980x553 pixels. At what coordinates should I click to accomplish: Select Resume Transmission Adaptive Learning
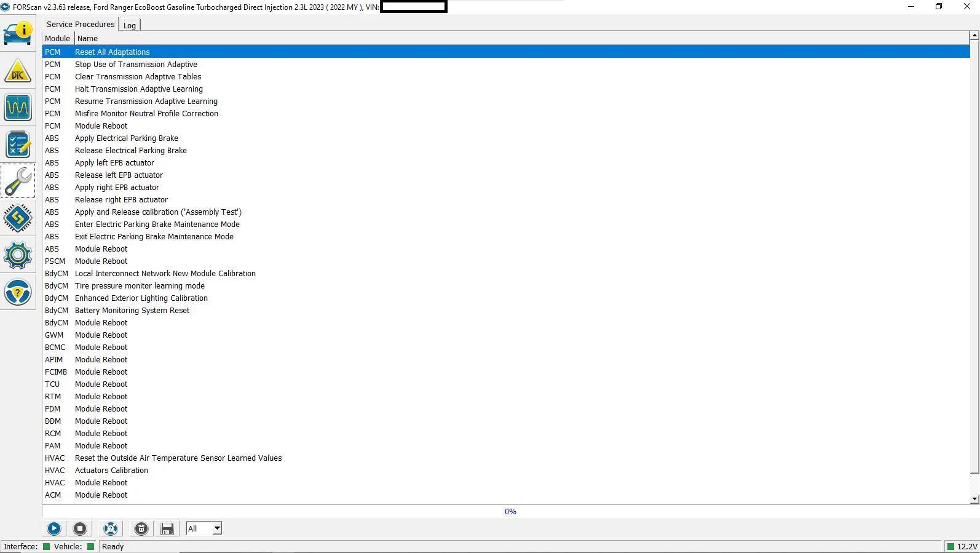[x=506, y=101]
